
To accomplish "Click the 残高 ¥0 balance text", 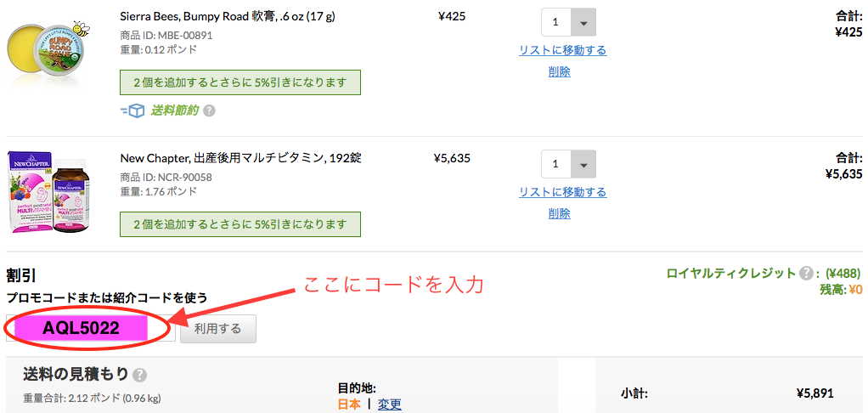I will 841,289.
